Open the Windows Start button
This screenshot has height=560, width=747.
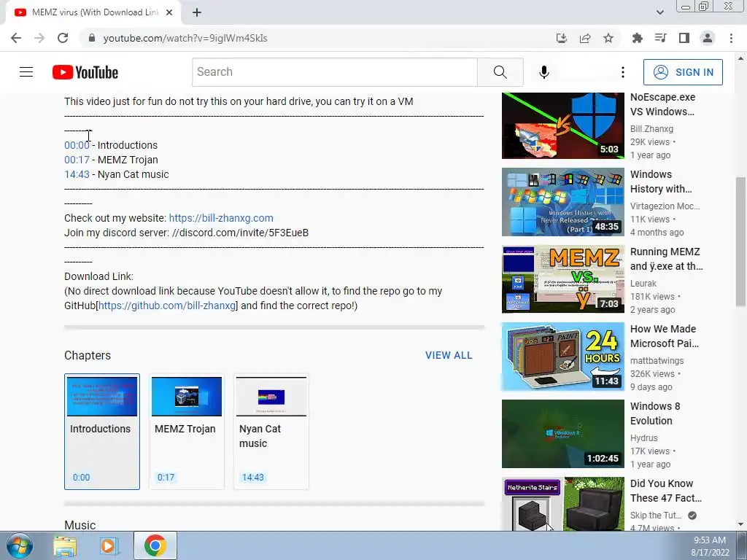[20, 545]
